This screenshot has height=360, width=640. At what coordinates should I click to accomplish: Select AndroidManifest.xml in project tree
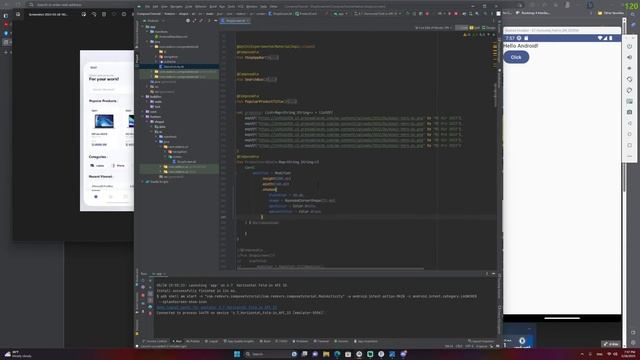[x=171, y=36]
